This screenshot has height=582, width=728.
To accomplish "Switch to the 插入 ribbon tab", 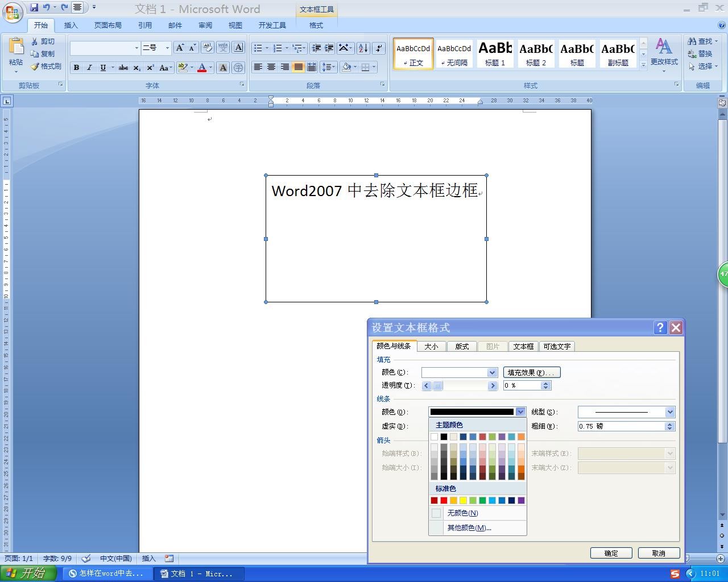I will tap(71, 25).
